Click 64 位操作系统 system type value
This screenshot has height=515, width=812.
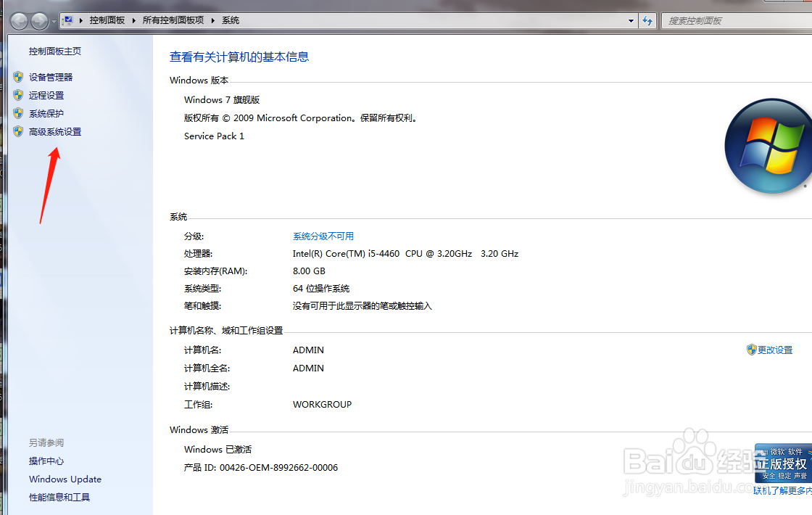click(321, 289)
